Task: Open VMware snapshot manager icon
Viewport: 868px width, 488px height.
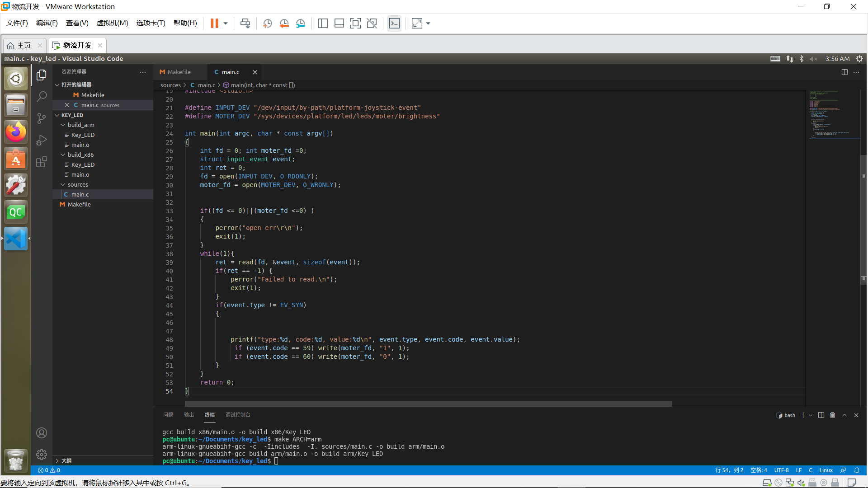Action: (x=301, y=23)
